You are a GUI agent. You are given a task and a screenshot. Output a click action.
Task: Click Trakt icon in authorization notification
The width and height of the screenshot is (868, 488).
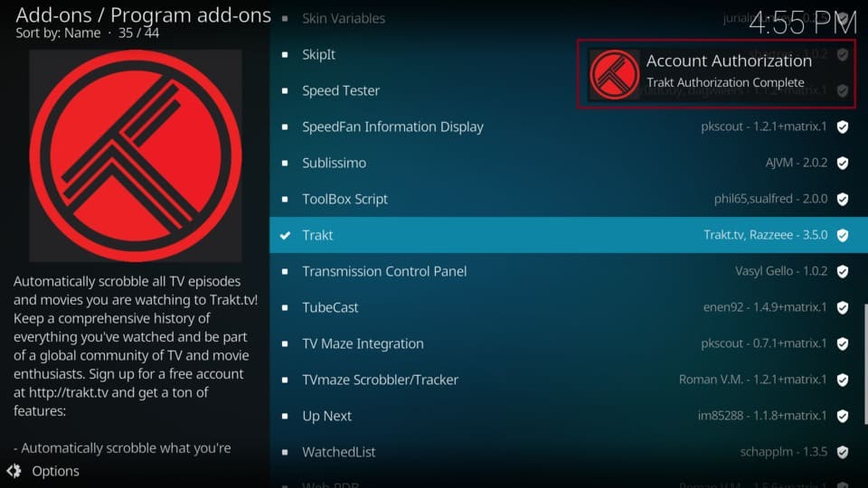pos(614,75)
